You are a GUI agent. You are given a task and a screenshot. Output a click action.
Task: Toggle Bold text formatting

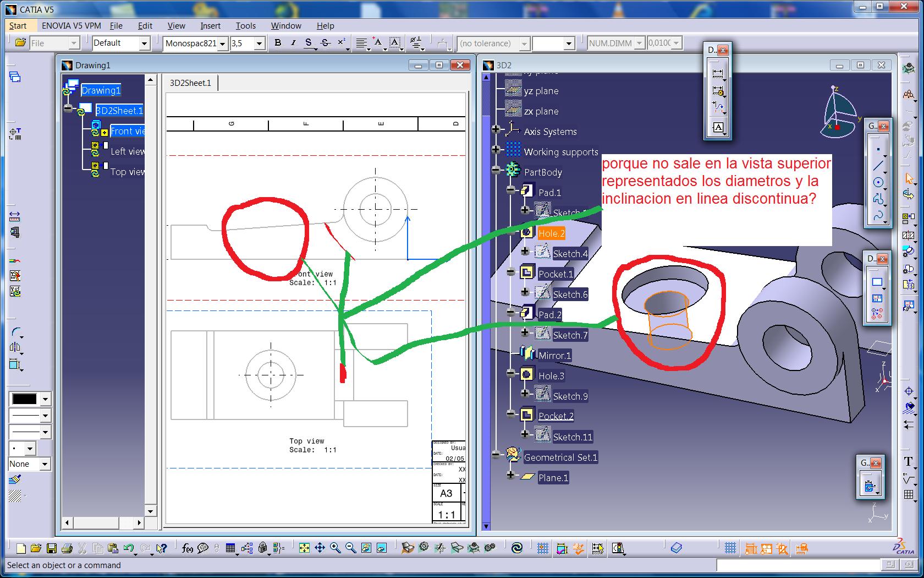(278, 43)
